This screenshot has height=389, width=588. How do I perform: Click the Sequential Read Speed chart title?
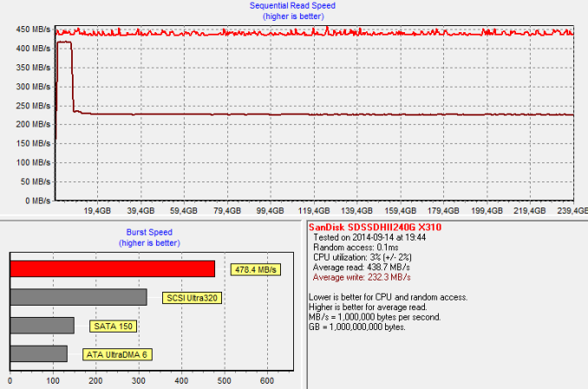pos(292,5)
